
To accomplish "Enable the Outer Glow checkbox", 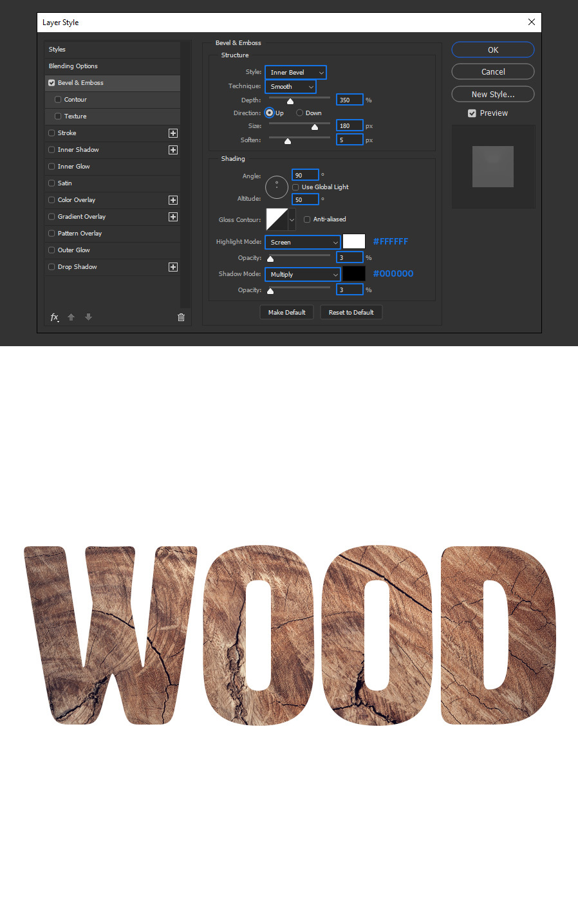I will (51, 250).
